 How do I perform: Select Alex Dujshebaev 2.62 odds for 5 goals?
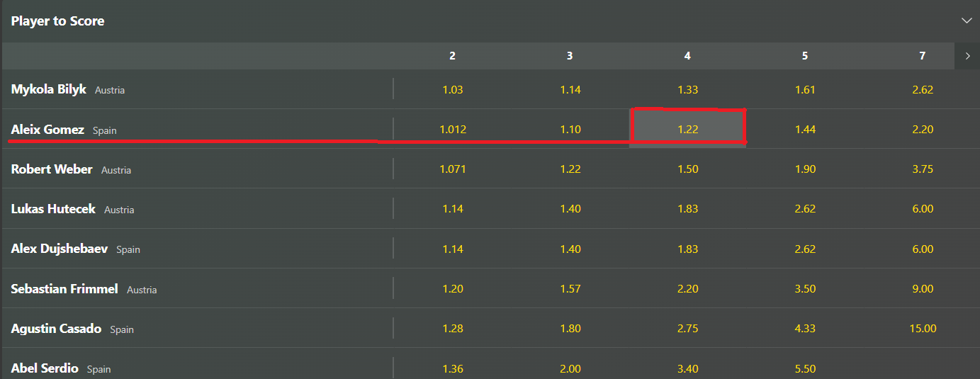tap(805, 249)
